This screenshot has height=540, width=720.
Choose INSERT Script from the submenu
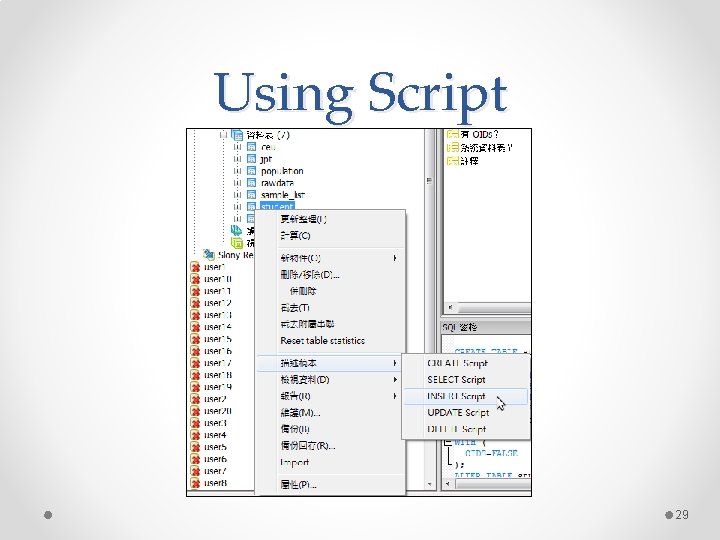(x=466, y=396)
